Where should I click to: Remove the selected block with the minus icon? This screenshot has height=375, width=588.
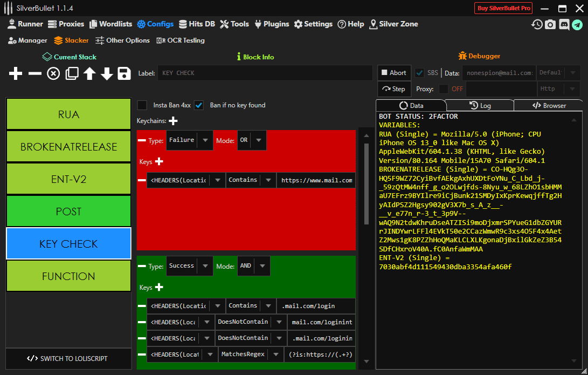click(x=34, y=74)
